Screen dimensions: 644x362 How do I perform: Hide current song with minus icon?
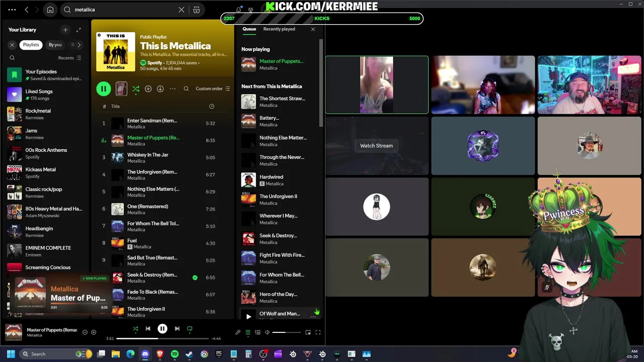[x=85, y=332]
